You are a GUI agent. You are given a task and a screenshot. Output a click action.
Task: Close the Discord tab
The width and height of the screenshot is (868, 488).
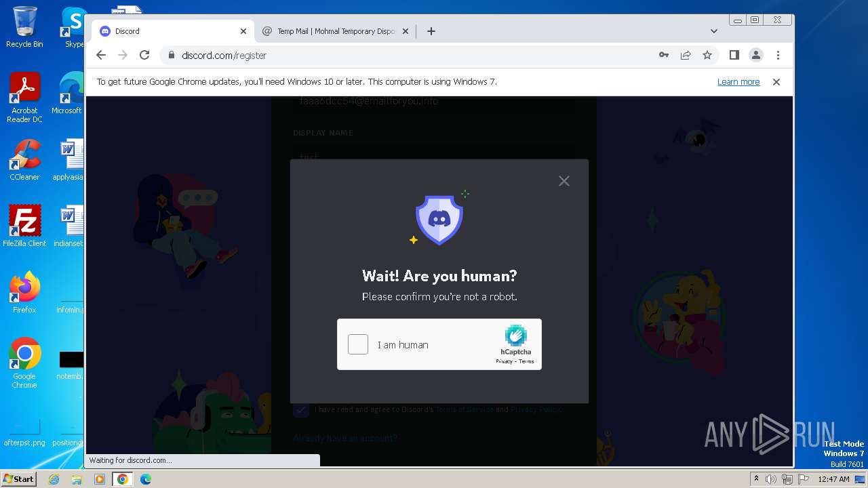point(243,31)
